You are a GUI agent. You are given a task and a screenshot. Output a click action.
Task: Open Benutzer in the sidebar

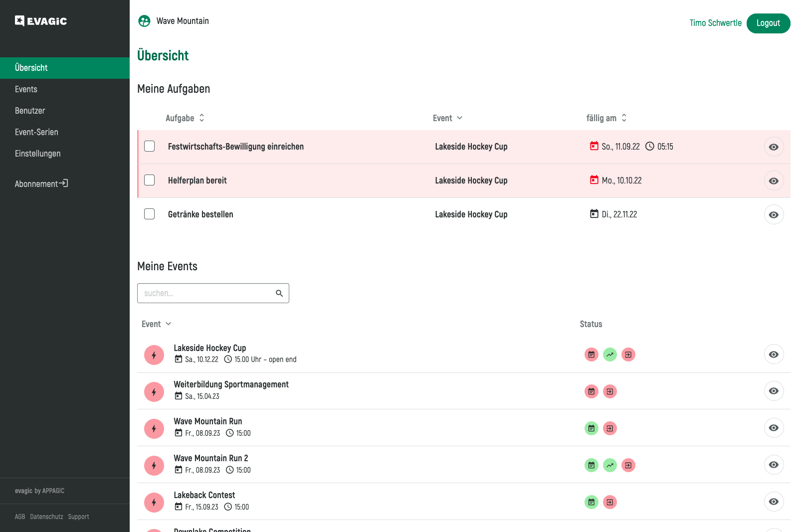(30, 111)
